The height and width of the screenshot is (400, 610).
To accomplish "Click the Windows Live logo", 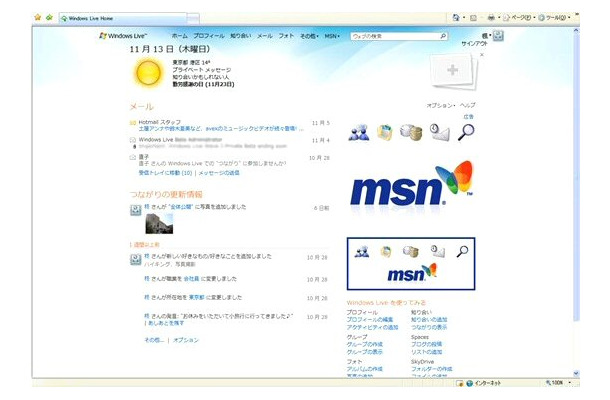I will click(123, 36).
